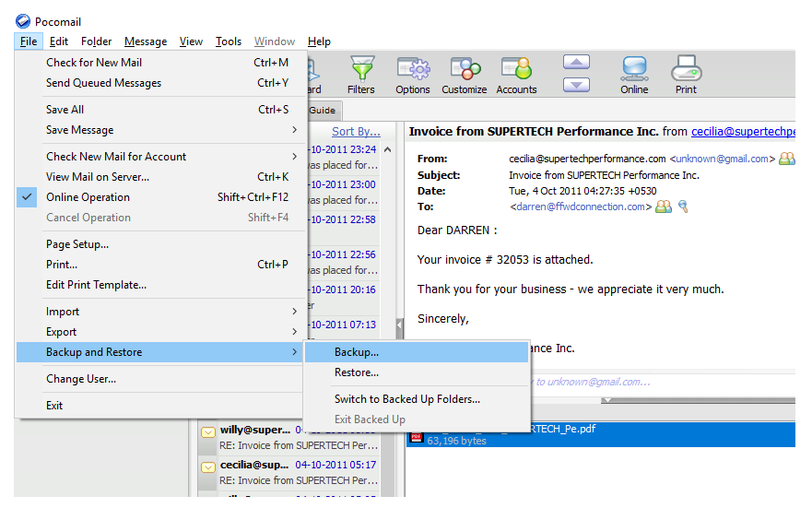Click the Sort By... link
The height and width of the screenshot is (508, 812).
(356, 132)
